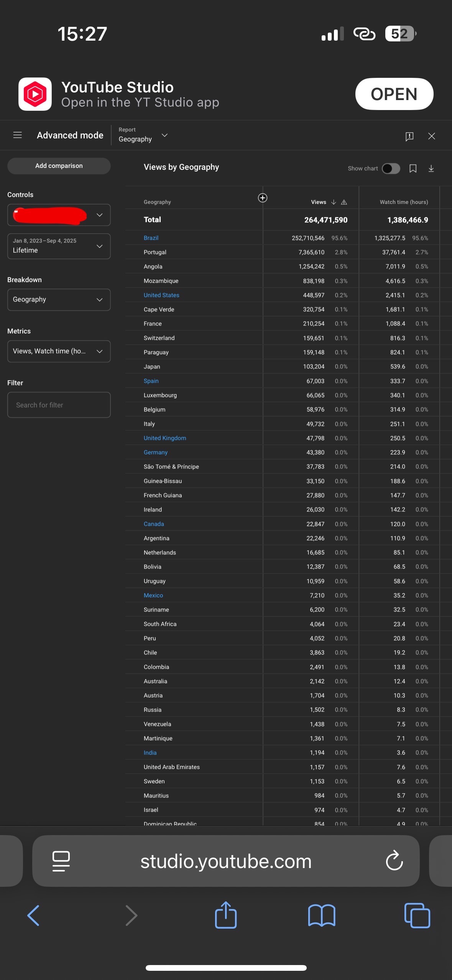Click the send feedback icon
Screen dimensions: 452x980
(409, 136)
